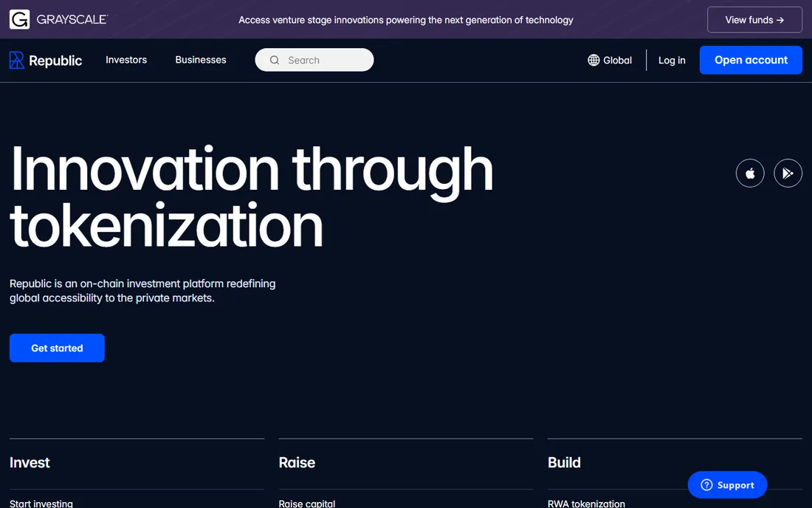This screenshot has height=508, width=812.
Task: Open the Support chat button
Action: [x=727, y=484]
